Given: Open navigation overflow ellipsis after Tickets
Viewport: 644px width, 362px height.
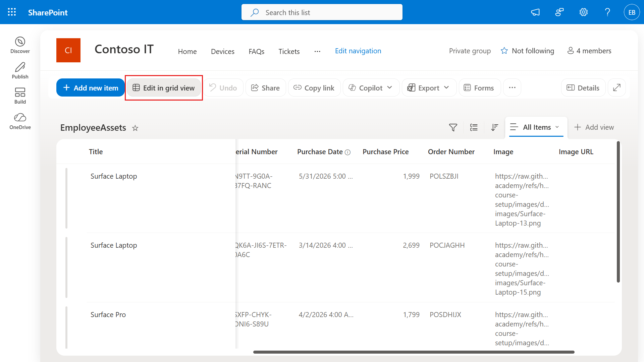Looking at the screenshot, I should [317, 51].
